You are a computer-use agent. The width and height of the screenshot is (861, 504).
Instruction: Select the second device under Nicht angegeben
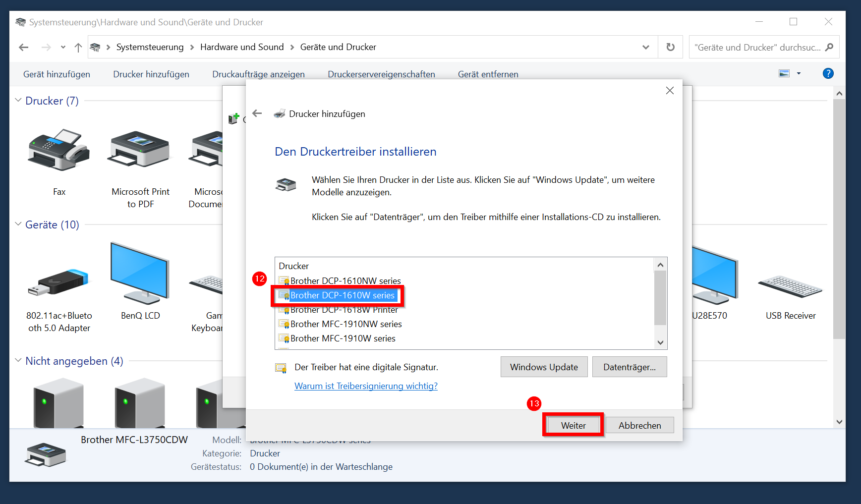pos(140,402)
